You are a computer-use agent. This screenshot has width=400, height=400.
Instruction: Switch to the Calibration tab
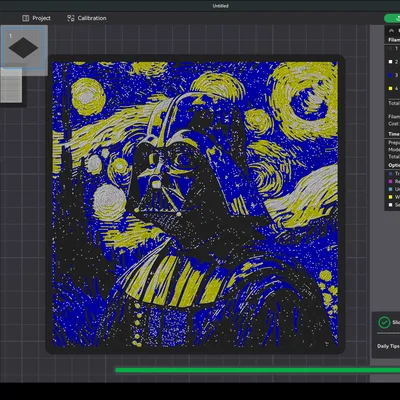coord(86,18)
